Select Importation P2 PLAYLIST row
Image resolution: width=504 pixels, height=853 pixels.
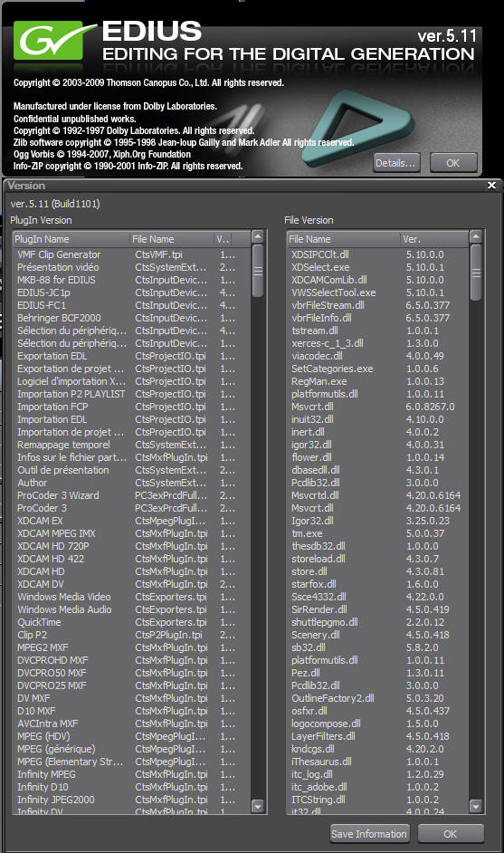tap(131, 394)
